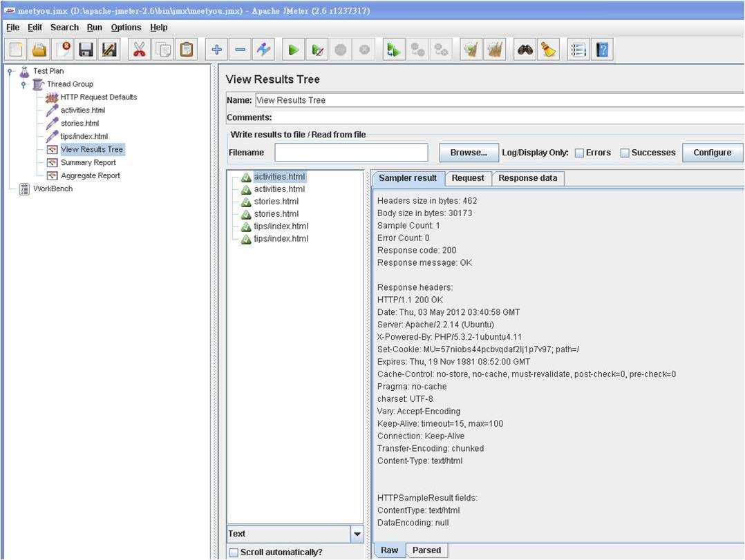The height and width of the screenshot is (560, 745).
Task: Select Summary Report in tree
Action: [x=88, y=162]
